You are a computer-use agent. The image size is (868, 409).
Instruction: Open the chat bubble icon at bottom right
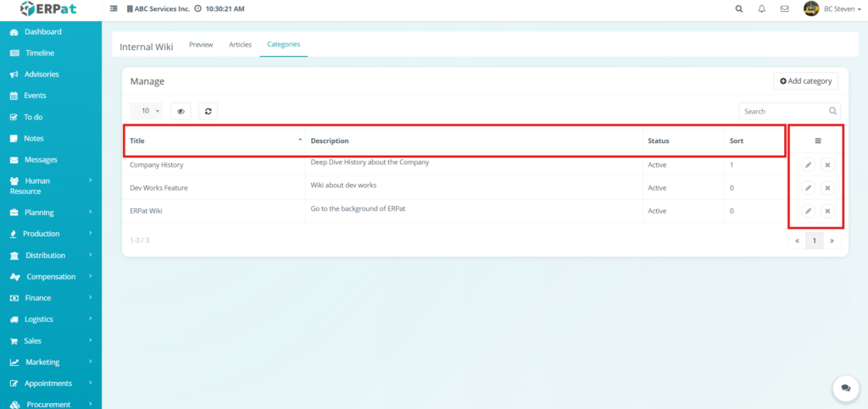(844, 388)
